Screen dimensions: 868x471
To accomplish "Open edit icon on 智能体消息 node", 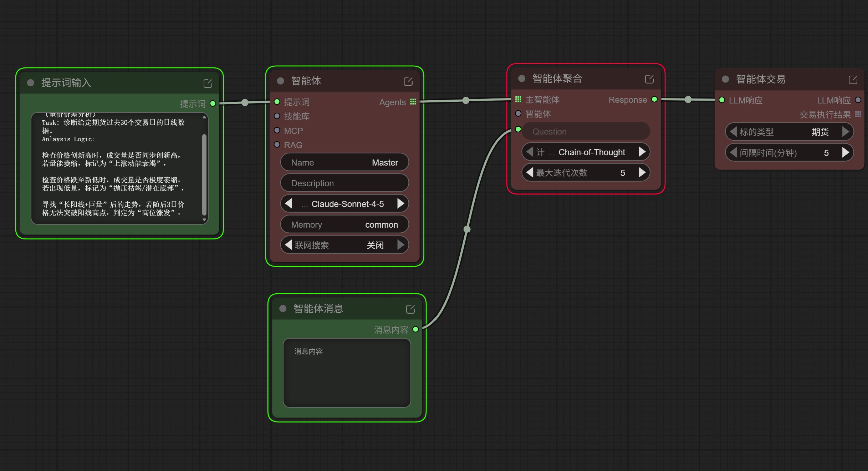I will coord(410,309).
